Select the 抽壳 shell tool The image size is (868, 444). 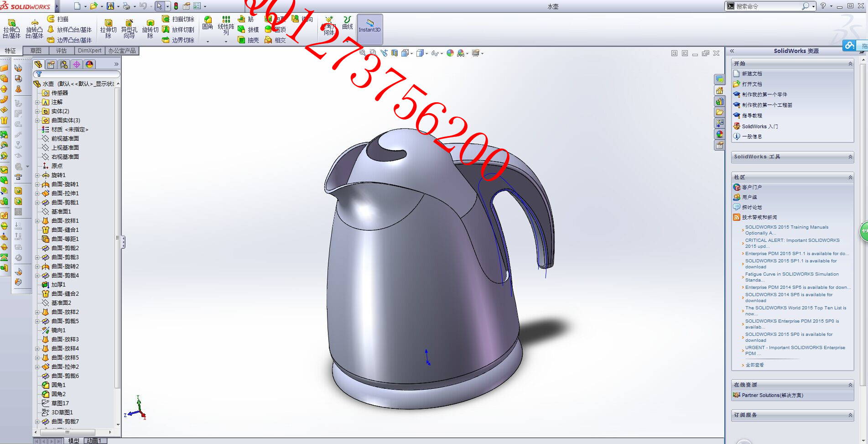[x=249, y=40]
